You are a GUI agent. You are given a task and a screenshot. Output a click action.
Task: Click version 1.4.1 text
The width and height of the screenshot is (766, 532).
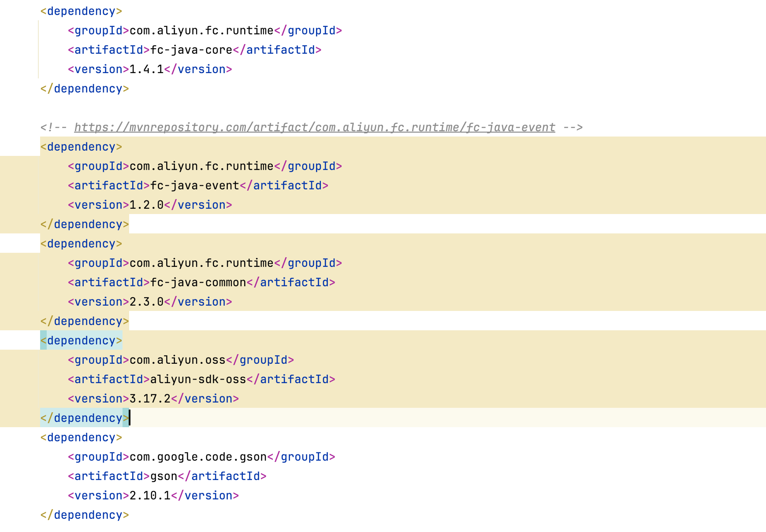(147, 69)
